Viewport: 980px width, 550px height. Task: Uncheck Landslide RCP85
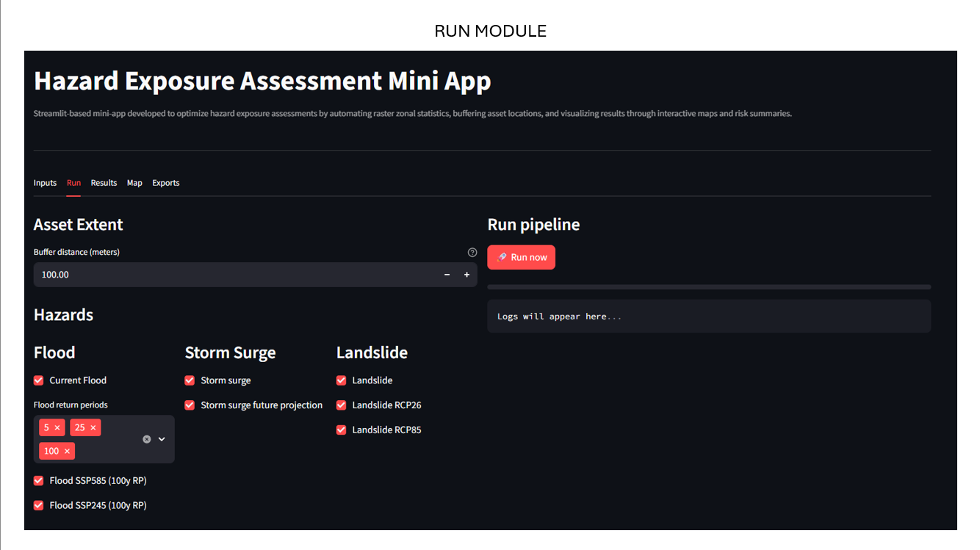click(341, 430)
